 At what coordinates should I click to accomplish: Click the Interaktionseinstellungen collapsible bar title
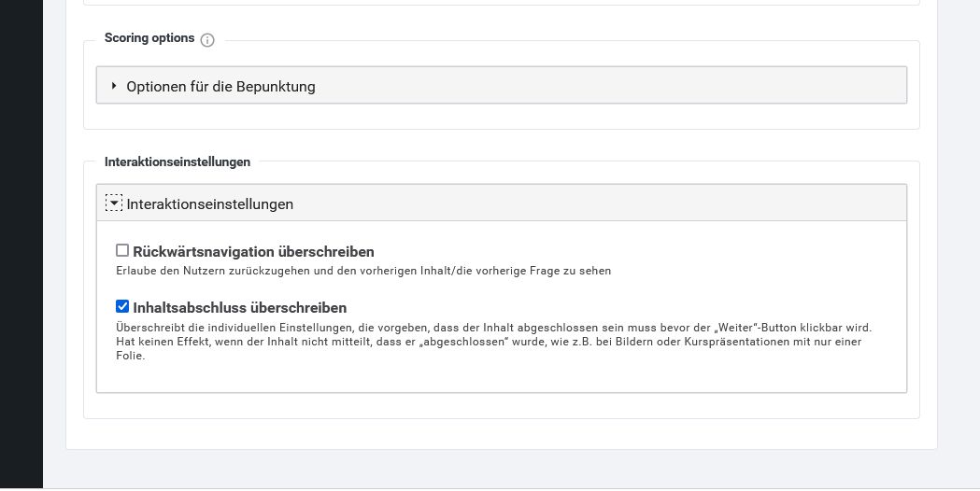[x=210, y=204]
